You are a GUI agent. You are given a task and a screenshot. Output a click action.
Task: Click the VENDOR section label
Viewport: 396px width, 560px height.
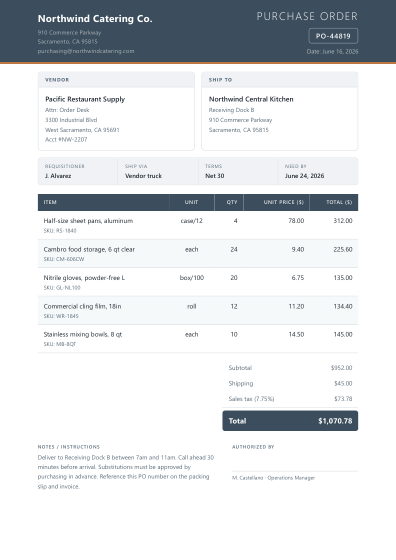pyautogui.click(x=57, y=80)
